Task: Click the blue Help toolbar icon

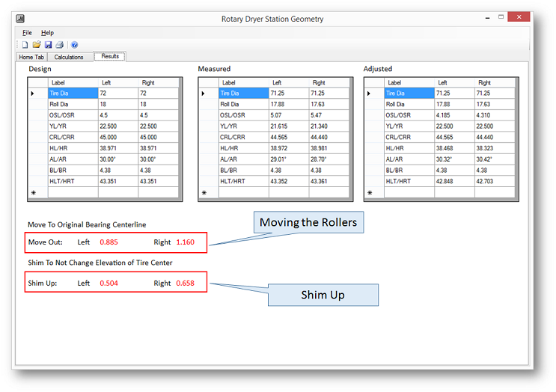Action: (x=75, y=45)
